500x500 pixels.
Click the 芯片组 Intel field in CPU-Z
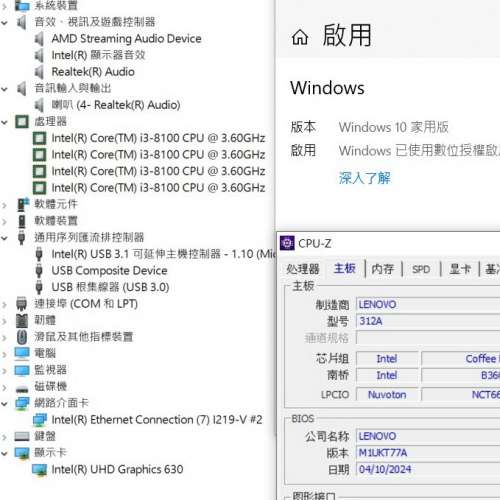tap(387, 359)
